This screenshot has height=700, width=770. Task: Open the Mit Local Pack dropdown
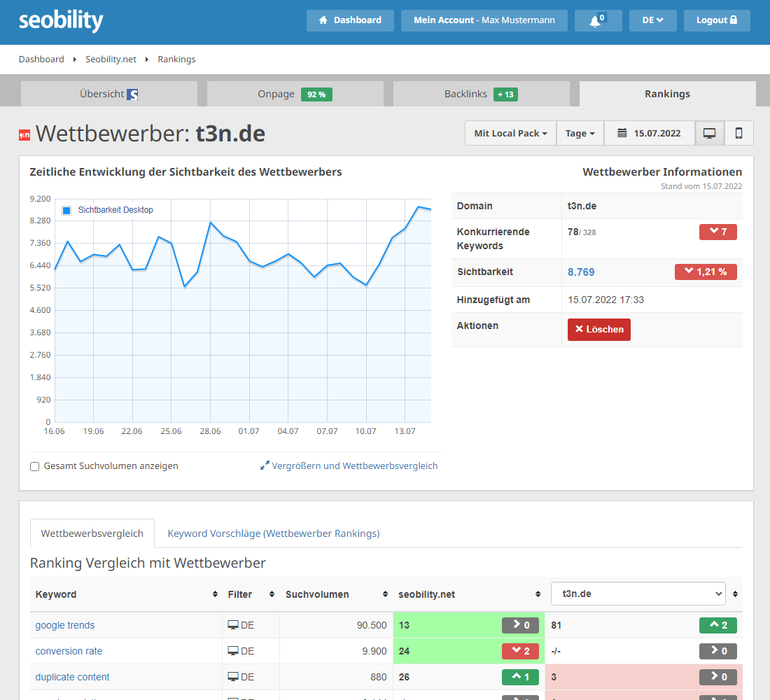click(x=510, y=133)
